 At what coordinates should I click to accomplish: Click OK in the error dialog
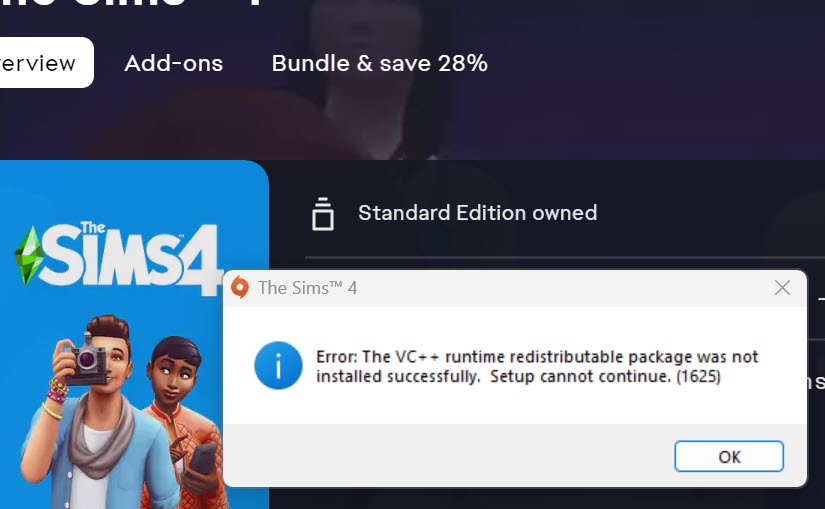[728, 457]
